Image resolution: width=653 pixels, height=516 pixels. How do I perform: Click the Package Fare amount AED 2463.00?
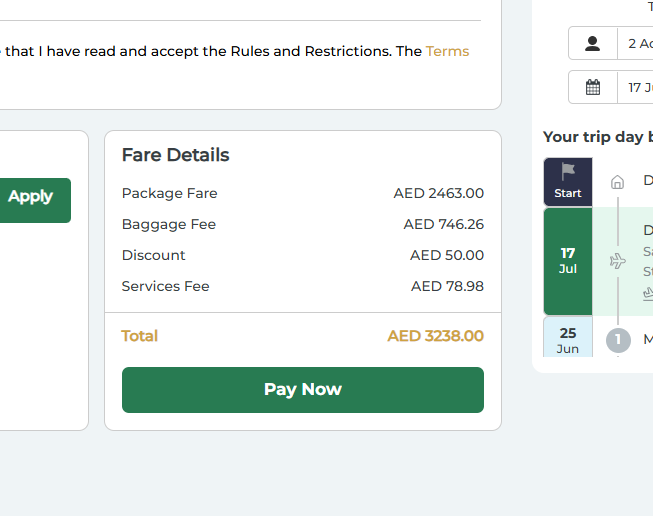[x=438, y=193]
